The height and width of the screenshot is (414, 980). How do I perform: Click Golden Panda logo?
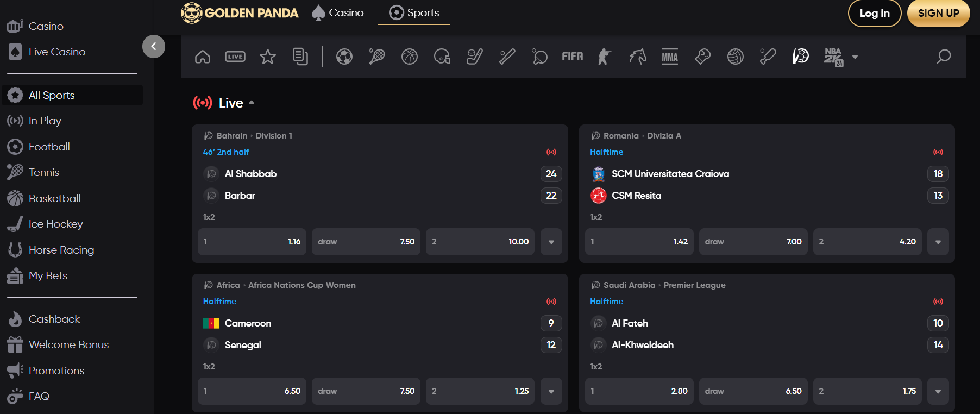240,13
